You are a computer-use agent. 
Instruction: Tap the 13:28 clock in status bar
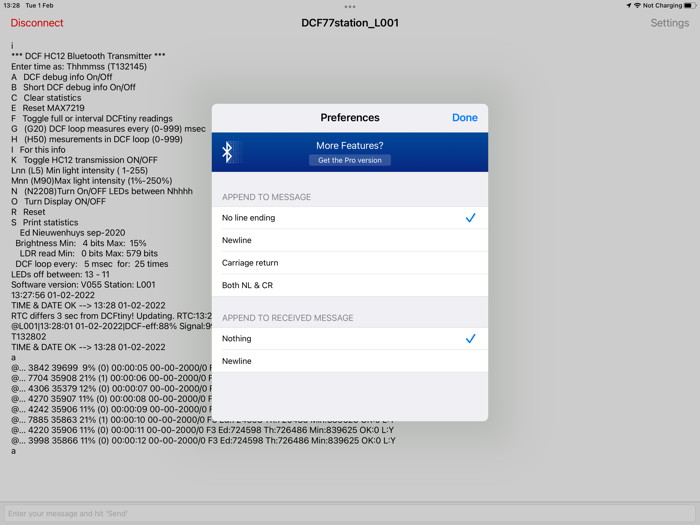(x=12, y=5)
